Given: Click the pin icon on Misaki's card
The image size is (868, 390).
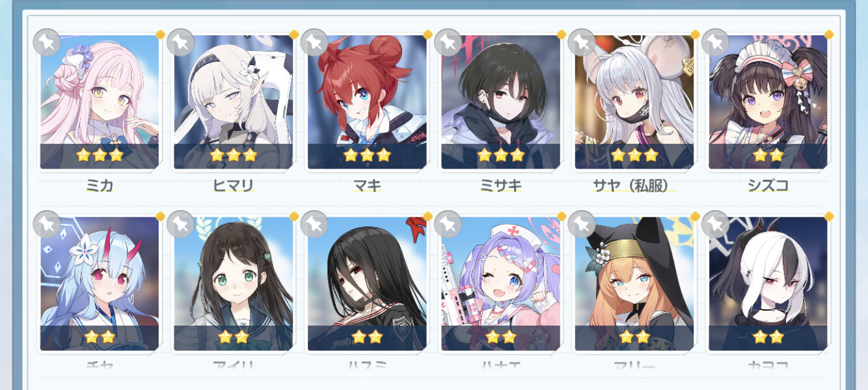Looking at the screenshot, I should [x=448, y=42].
